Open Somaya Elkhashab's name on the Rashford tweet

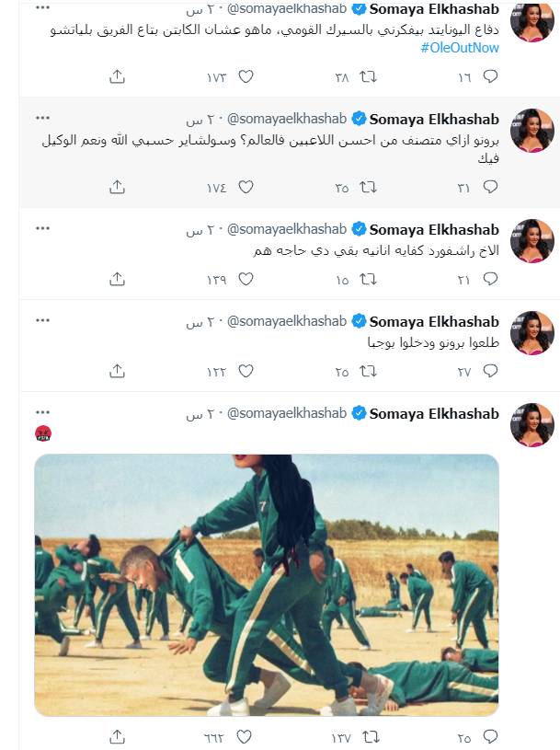coord(433,229)
